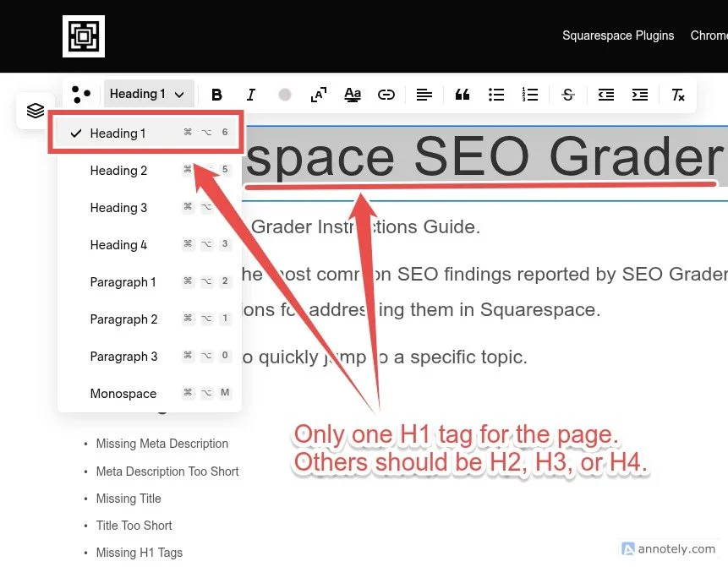Create a numbered list
The width and height of the screenshot is (728, 567).
530,95
